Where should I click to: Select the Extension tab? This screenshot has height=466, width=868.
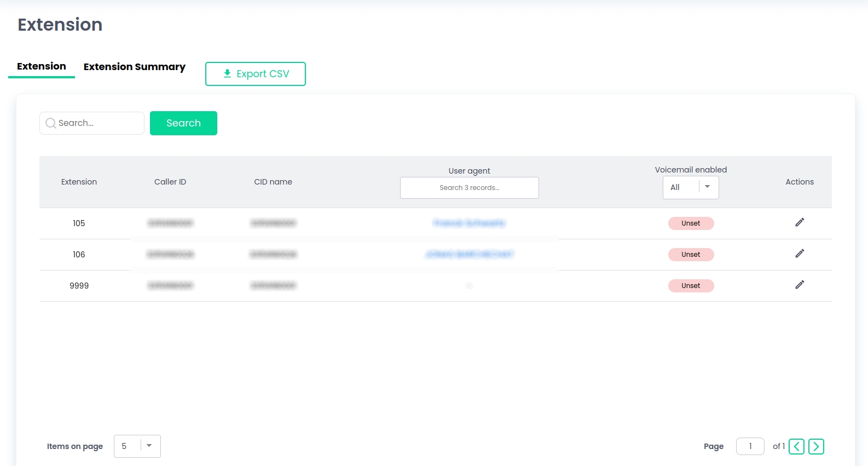pyautogui.click(x=42, y=66)
